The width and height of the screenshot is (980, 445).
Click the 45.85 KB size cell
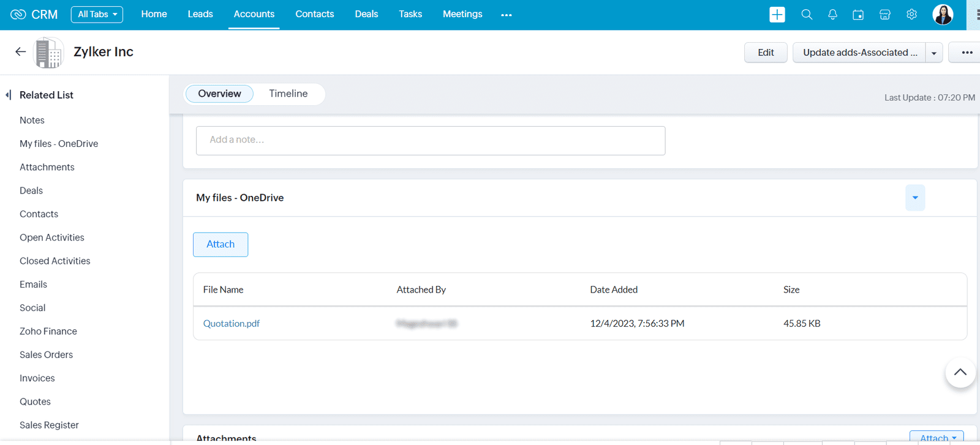pyautogui.click(x=802, y=323)
